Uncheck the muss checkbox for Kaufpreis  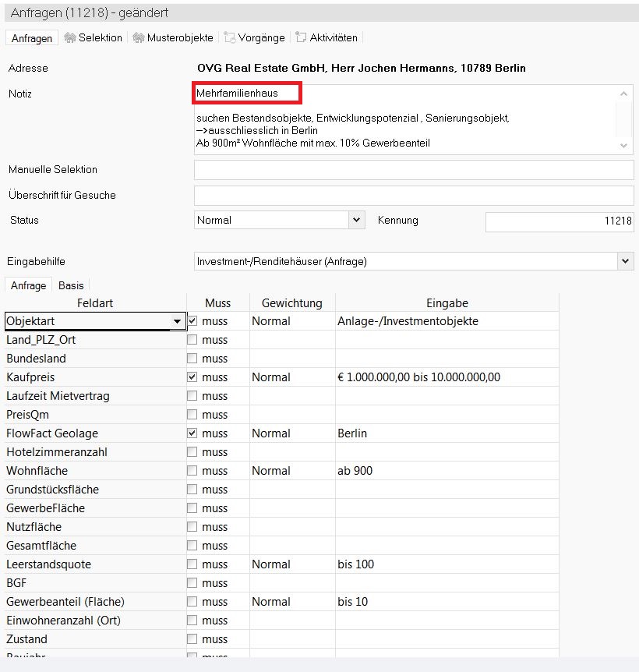click(192, 377)
